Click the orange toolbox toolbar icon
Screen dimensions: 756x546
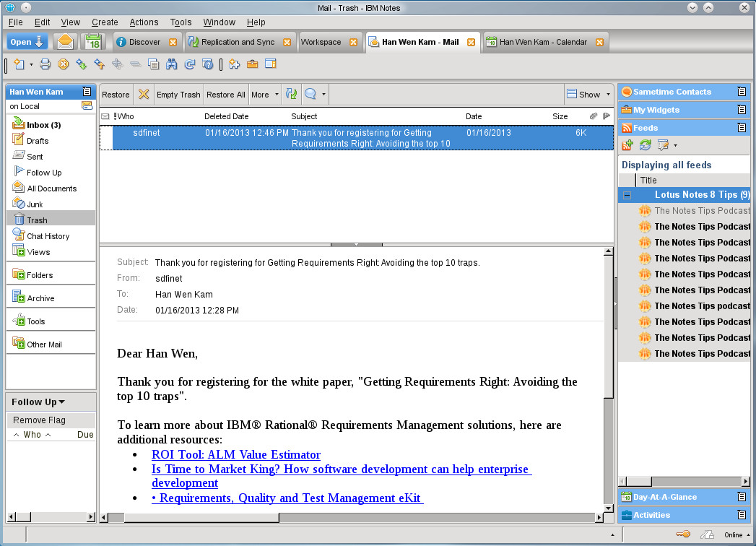(252, 64)
